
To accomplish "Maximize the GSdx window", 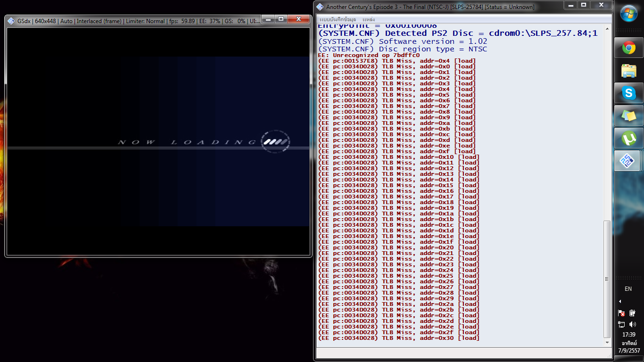I will (281, 19).
